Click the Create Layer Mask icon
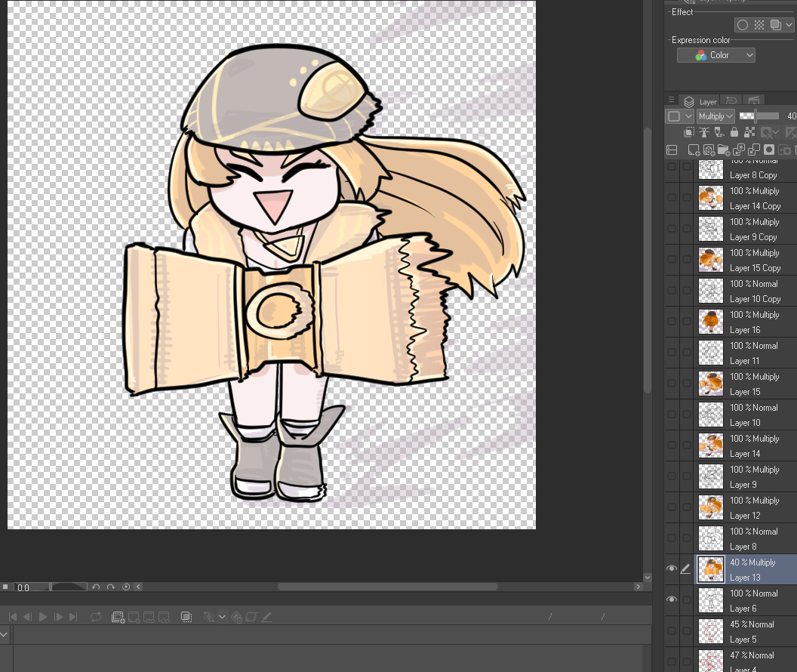 pyautogui.click(x=768, y=150)
